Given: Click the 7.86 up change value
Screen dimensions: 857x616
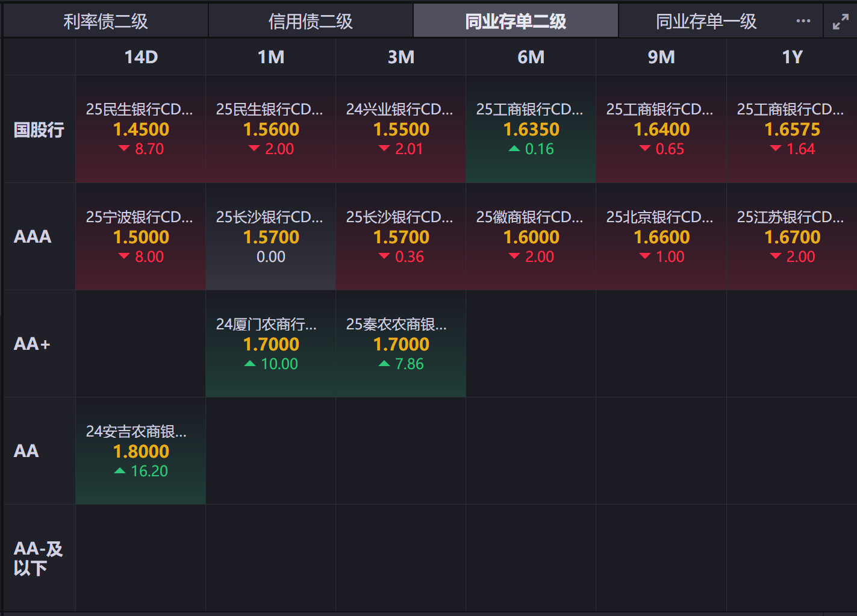Looking at the screenshot, I should click(401, 364).
